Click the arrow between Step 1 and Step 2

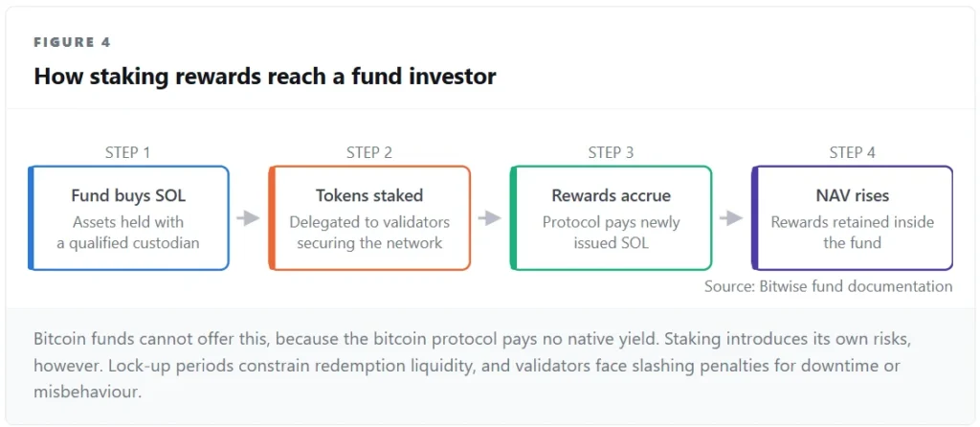click(x=248, y=218)
